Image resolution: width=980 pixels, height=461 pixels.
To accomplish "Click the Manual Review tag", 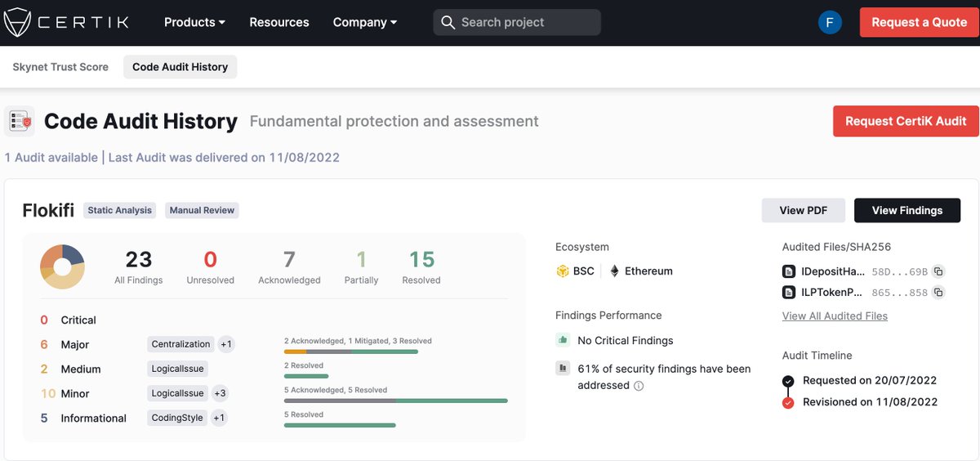I will point(202,210).
